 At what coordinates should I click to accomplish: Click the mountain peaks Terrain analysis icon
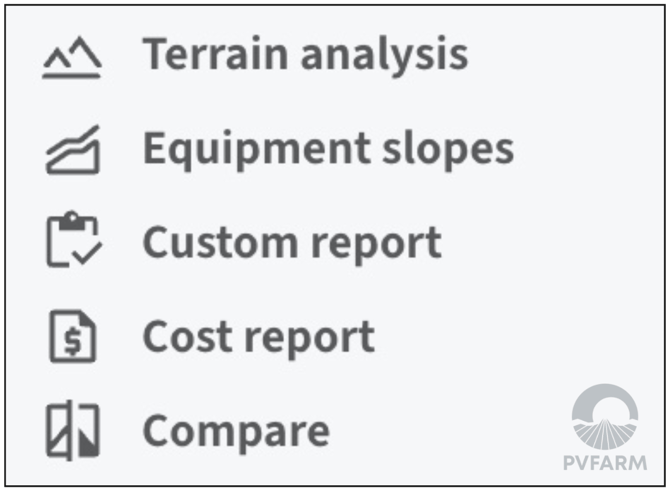coord(72,62)
